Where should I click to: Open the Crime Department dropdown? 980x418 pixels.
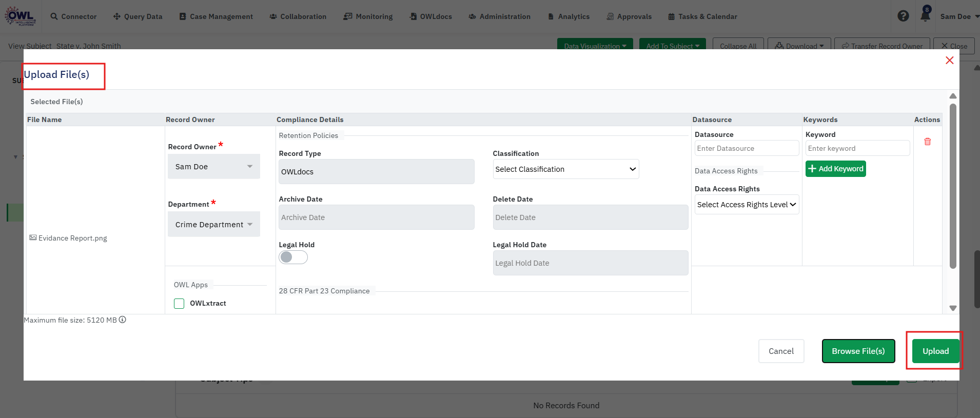[214, 224]
